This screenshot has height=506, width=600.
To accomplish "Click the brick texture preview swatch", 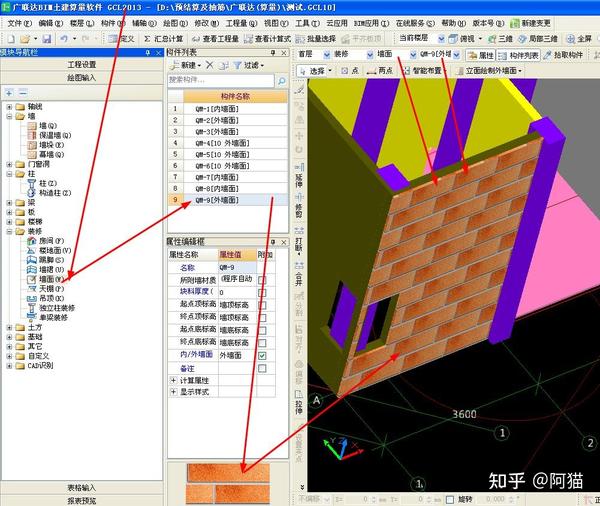I will click(228, 484).
